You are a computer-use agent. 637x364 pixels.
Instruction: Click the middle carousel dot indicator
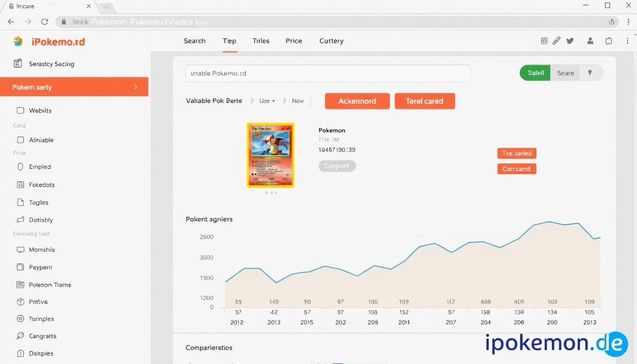pos(270,193)
